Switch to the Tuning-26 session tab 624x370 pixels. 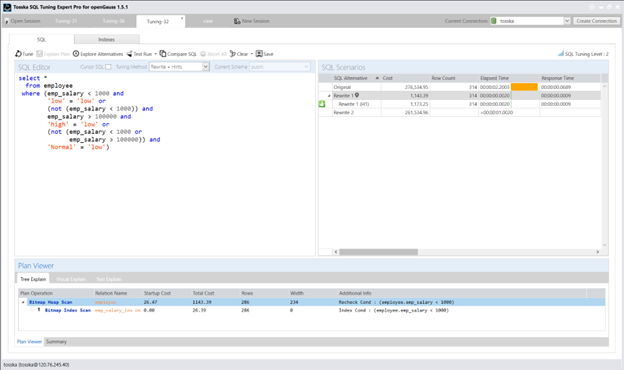[114, 21]
